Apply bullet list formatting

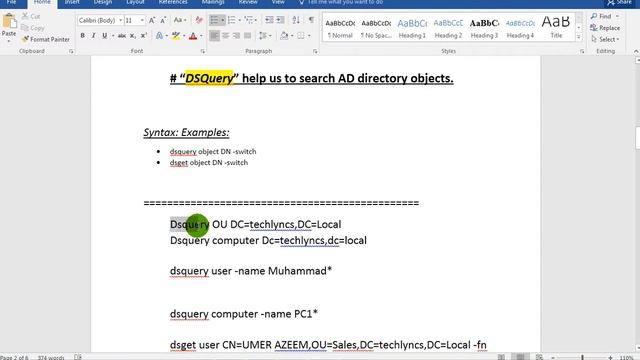214,20
